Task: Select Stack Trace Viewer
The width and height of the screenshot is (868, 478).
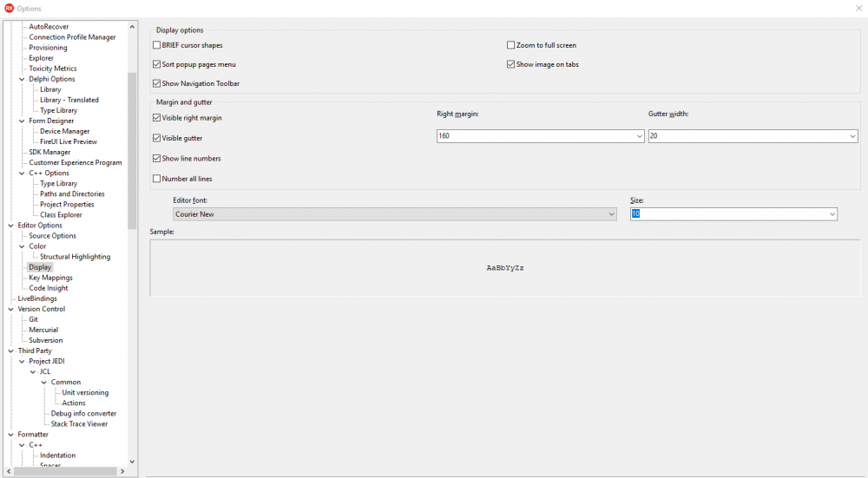Action: tap(79, 424)
